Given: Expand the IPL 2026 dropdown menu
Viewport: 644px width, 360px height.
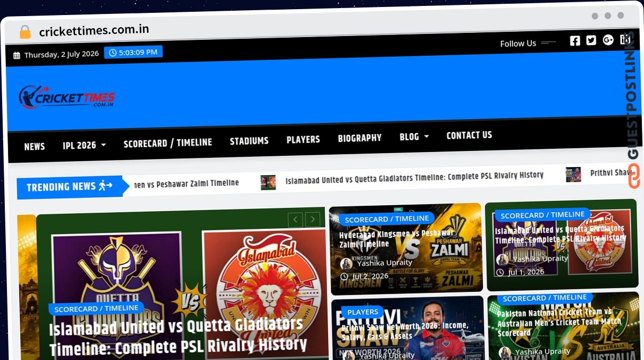Looking at the screenshot, I should 84,145.
